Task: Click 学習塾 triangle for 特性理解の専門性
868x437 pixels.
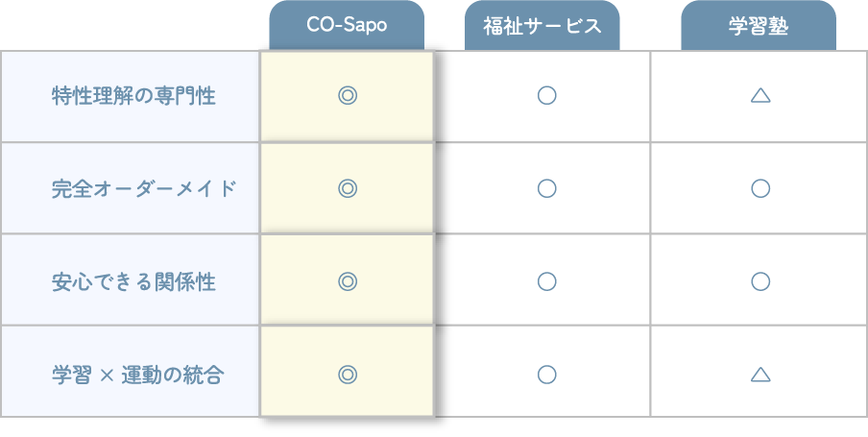Action: [x=760, y=96]
